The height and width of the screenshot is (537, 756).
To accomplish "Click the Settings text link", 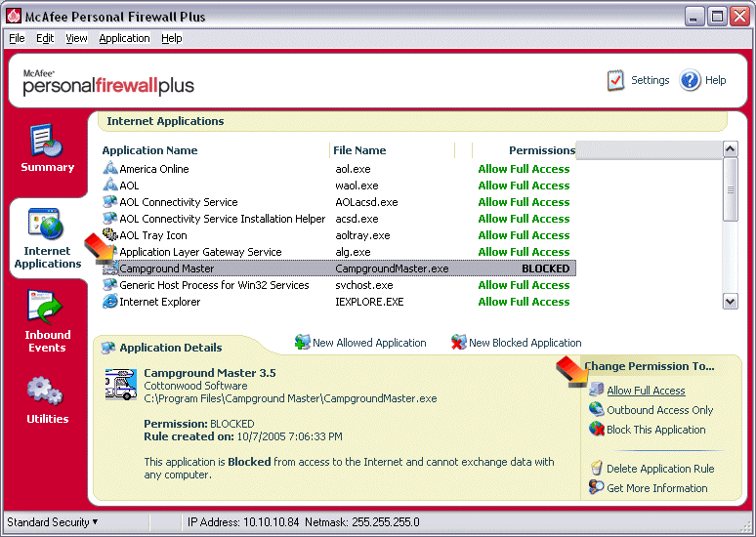I will (650, 80).
